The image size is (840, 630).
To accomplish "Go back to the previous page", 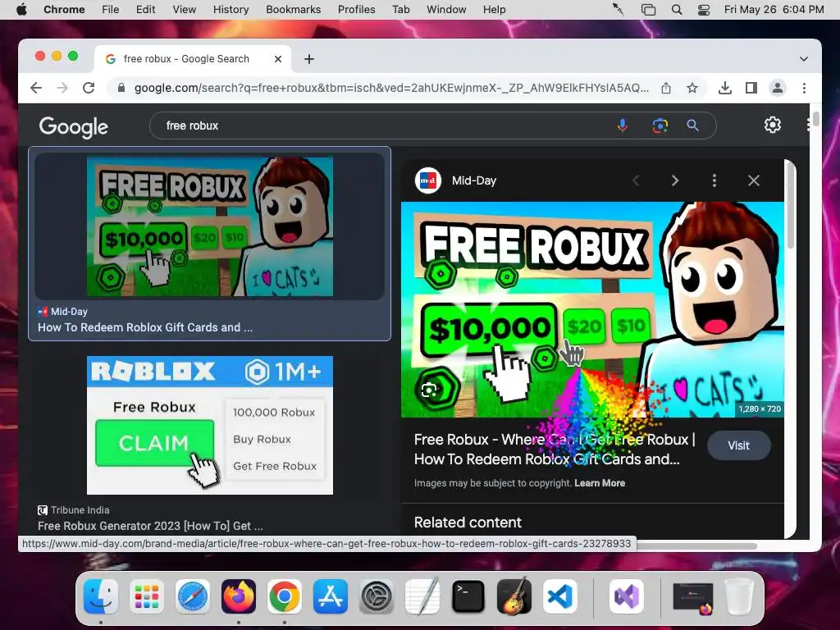I will click(x=36, y=88).
